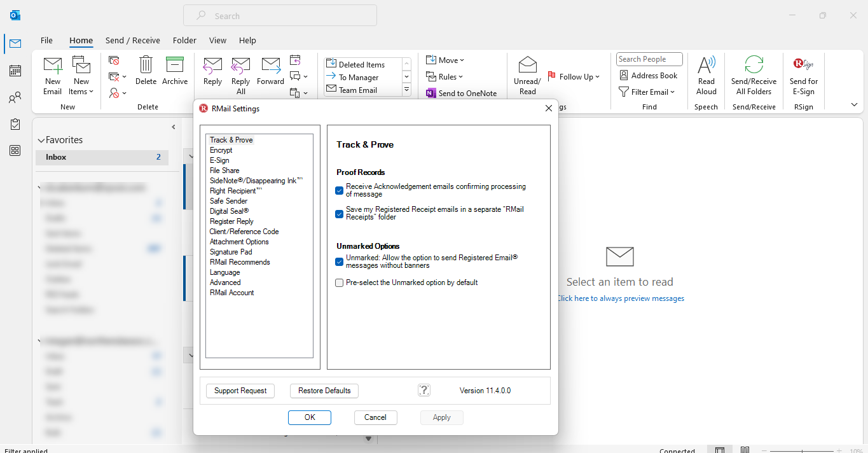Close the RMail Settings dialog

[x=549, y=108]
